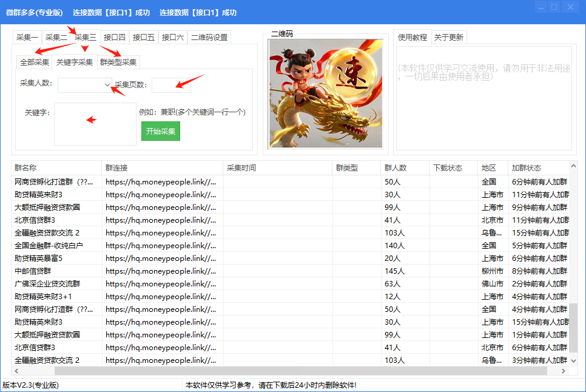Open the 使用教程 tab
Image resolution: width=586 pixels, height=392 pixels.
pyautogui.click(x=413, y=37)
